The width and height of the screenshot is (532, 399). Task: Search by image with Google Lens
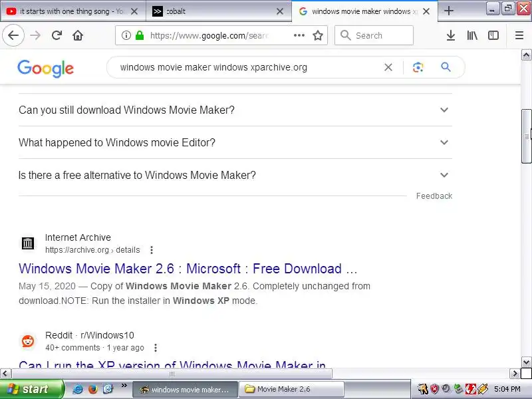tap(418, 67)
